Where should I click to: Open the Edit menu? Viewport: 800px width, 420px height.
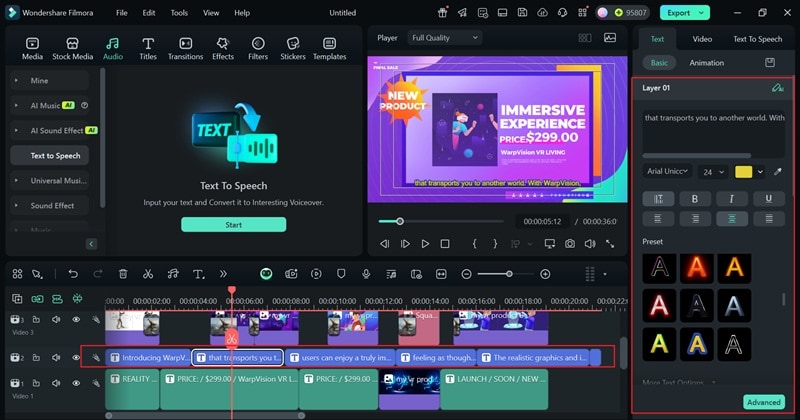pyautogui.click(x=148, y=13)
